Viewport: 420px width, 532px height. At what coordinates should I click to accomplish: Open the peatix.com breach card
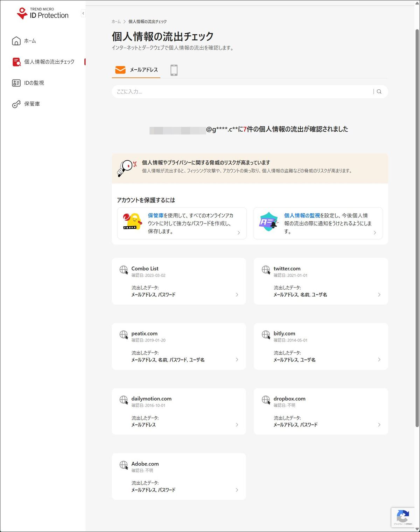(179, 346)
